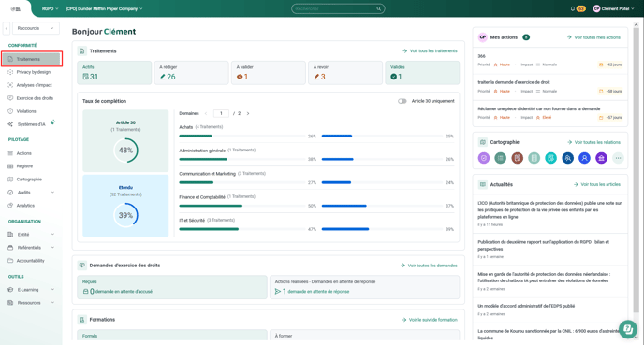Click the search magnifier icon

(x=379, y=8)
